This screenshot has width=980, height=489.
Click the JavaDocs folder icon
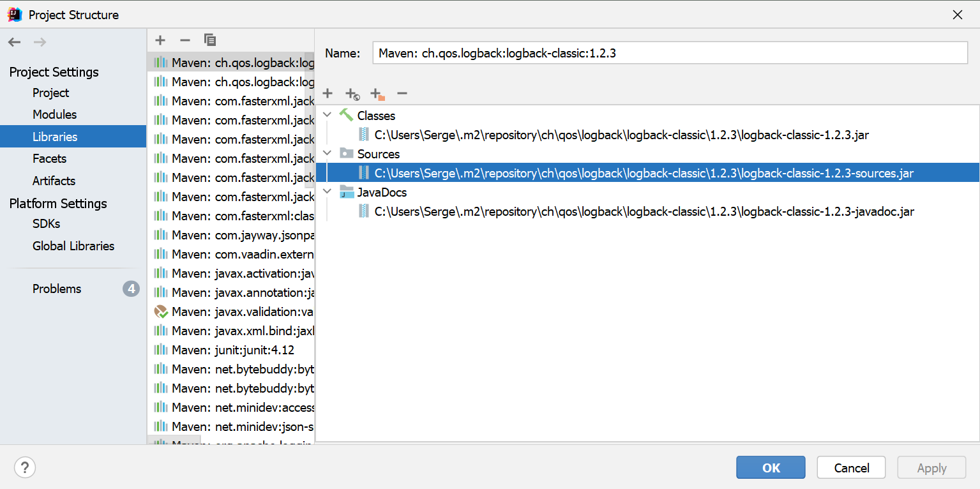coord(346,192)
